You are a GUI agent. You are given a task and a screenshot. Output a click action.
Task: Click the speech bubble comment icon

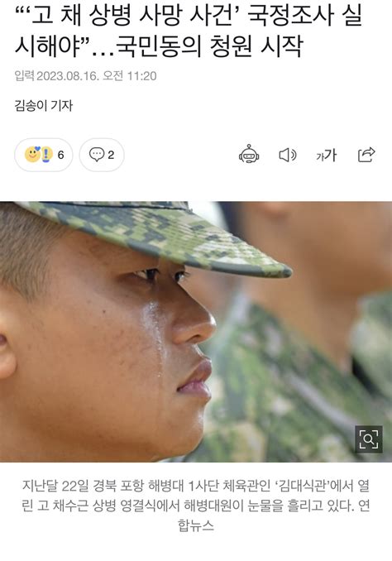point(96,155)
